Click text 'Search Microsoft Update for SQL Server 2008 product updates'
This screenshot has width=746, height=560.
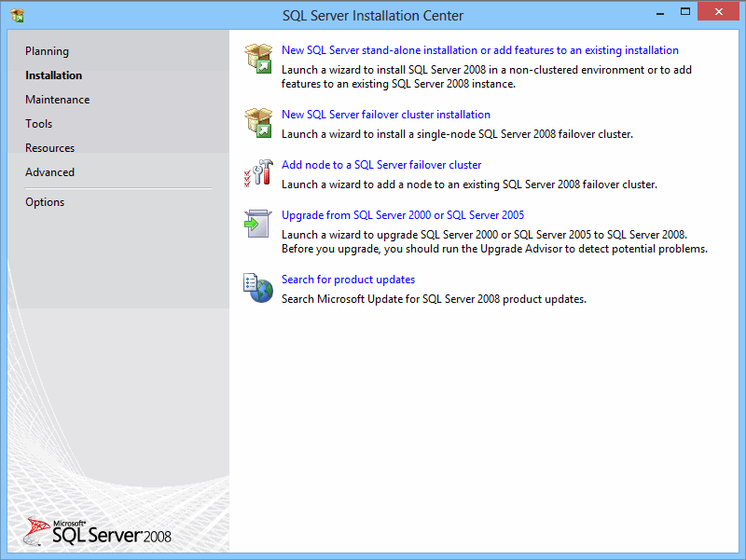(434, 299)
